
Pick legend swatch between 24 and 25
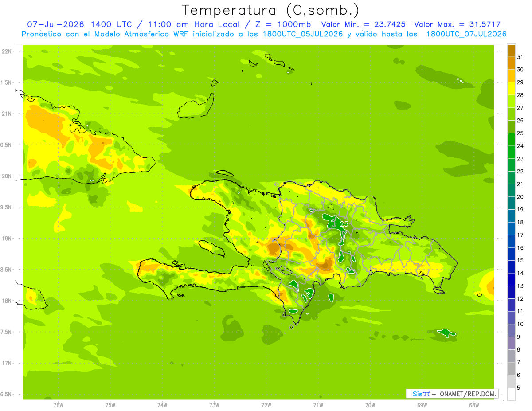point(511,139)
